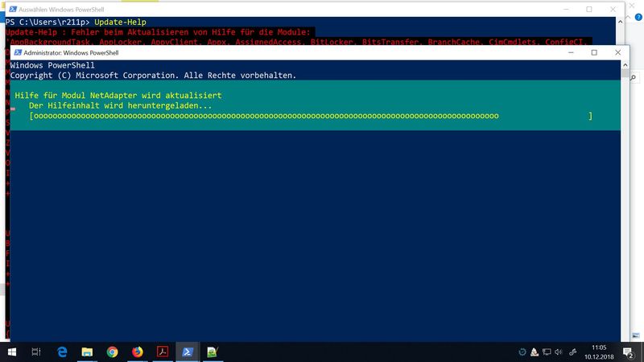Maximize the background Auswählen PowerShell window
Viewport: 644px width, 362px height.
[x=589, y=9]
